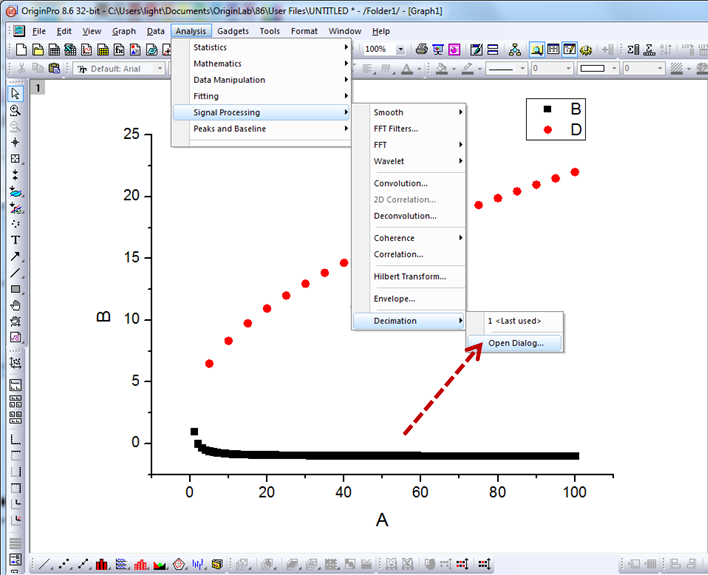Select the Pointer tool in the left toolbar
The image size is (708, 575).
15,93
